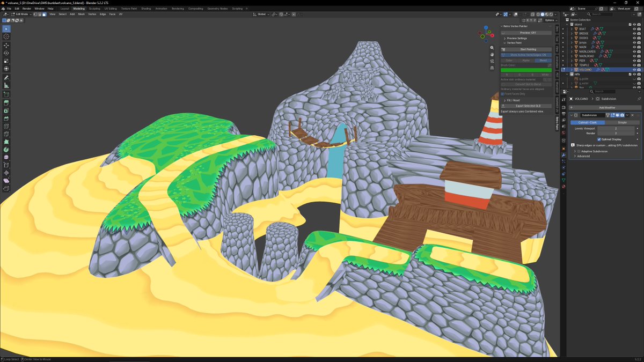Select the Rip Region tool

[6, 188]
